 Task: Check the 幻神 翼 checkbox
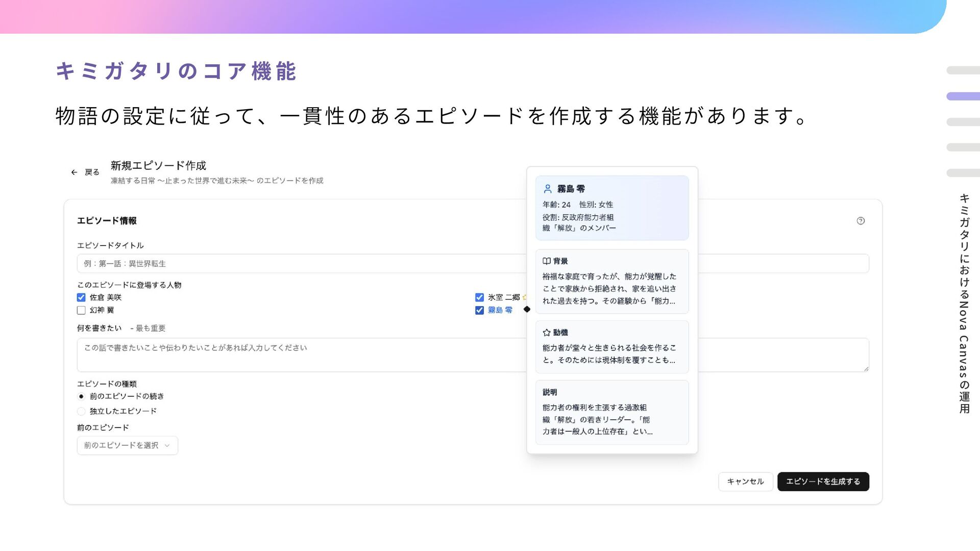point(81,310)
